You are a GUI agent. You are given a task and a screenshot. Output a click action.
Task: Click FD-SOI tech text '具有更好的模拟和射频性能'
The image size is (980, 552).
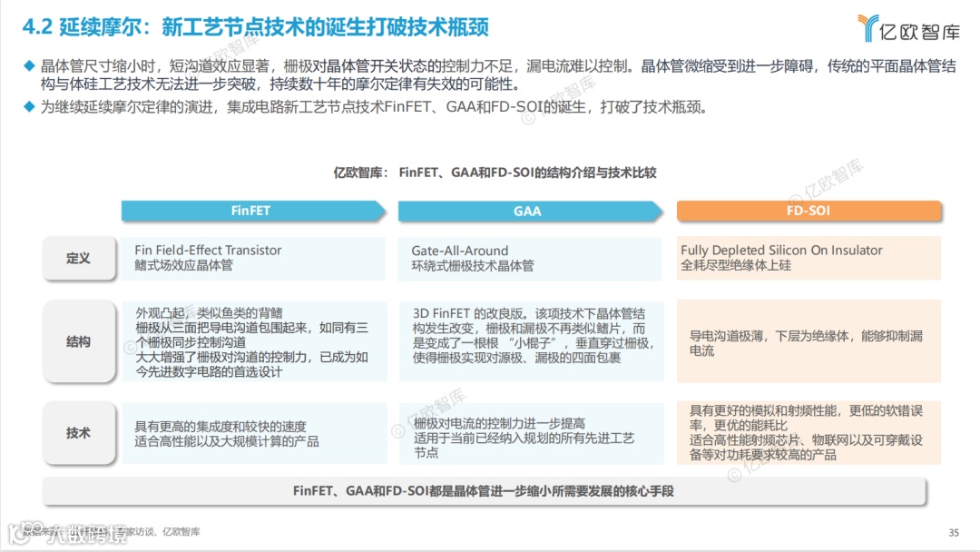click(x=763, y=410)
